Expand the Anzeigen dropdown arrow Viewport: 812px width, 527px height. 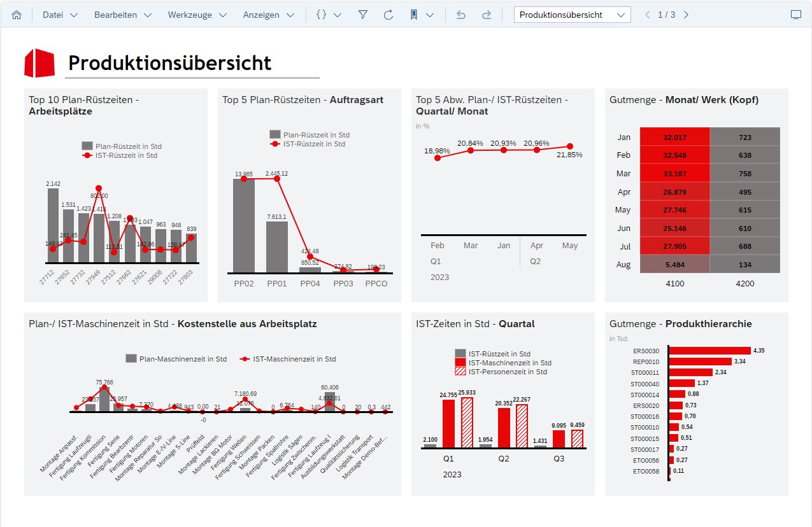point(290,14)
